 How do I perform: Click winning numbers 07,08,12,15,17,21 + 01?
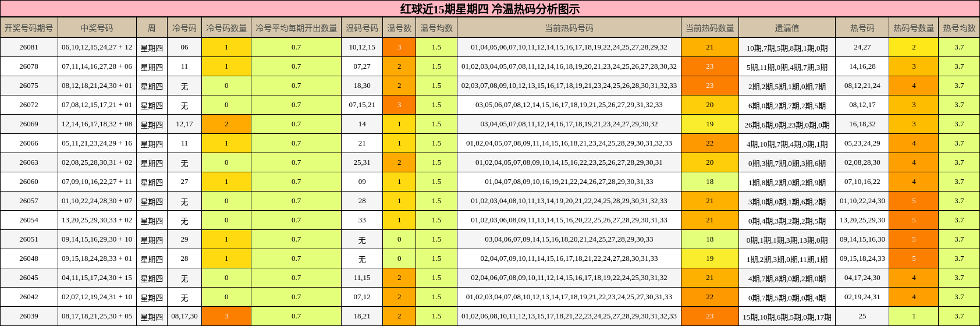[x=97, y=105]
